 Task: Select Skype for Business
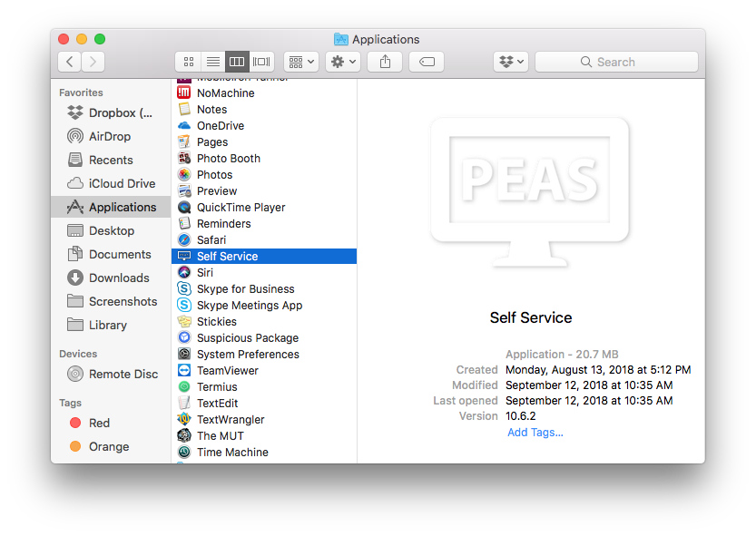point(264,289)
